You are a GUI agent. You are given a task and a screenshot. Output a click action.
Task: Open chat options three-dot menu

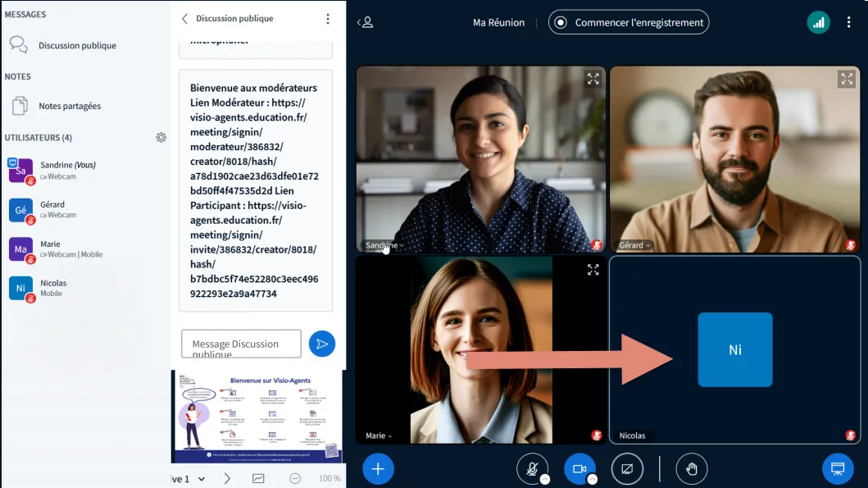(328, 19)
